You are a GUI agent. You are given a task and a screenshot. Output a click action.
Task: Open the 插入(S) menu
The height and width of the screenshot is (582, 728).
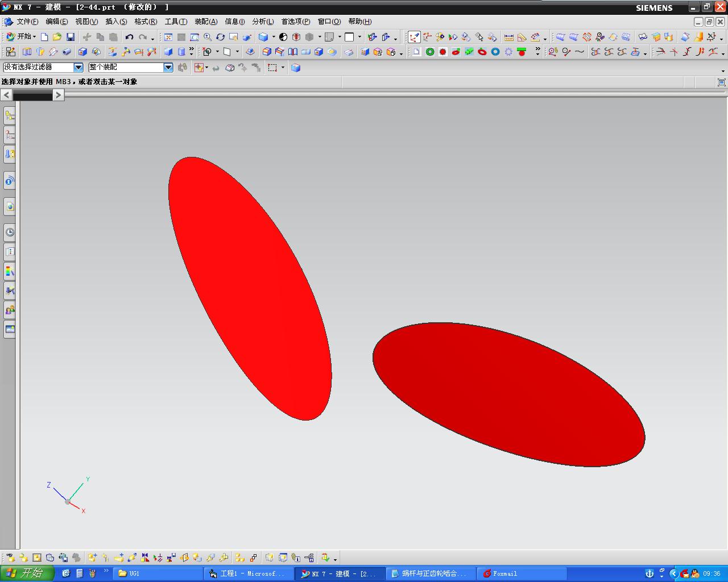[x=116, y=22]
